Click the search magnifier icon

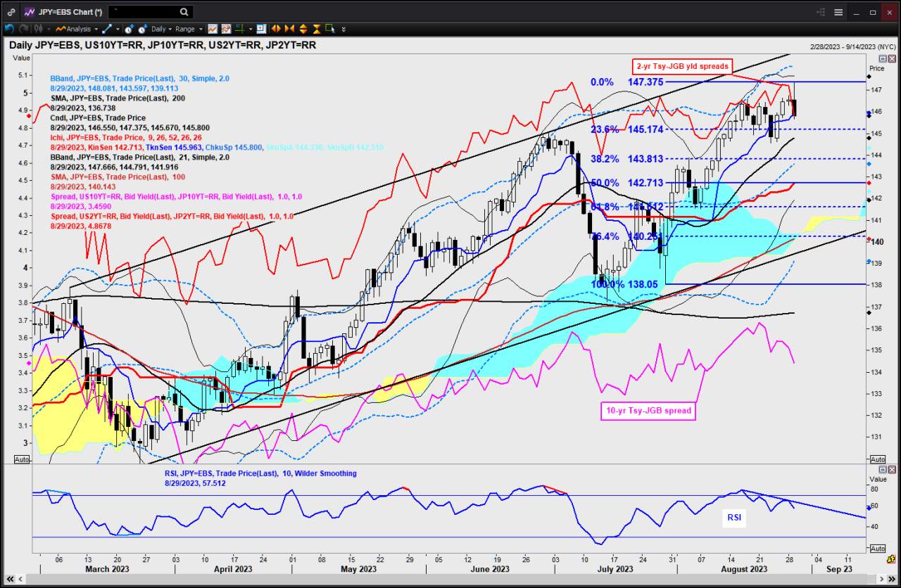[184, 12]
